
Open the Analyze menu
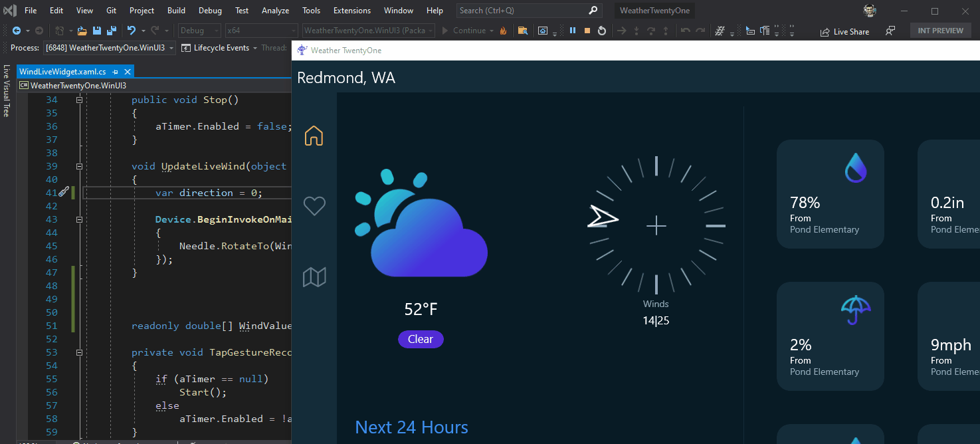(275, 11)
